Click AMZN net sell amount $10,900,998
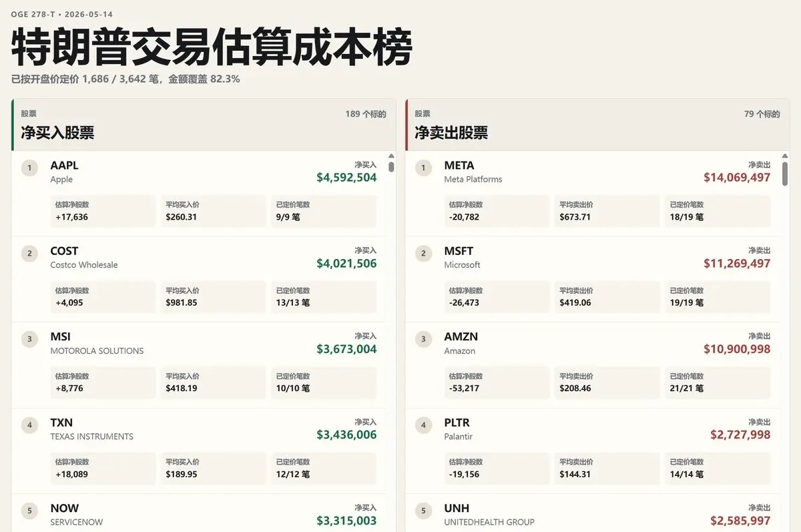This screenshot has height=532, width=801. [737, 349]
